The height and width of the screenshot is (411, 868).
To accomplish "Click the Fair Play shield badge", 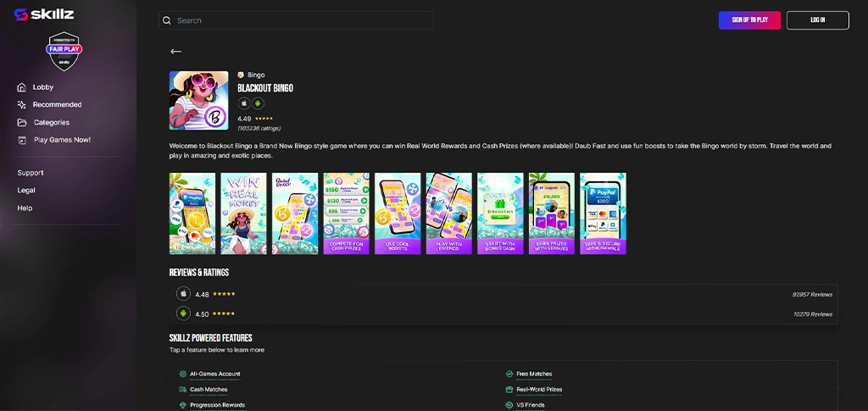I will (64, 53).
